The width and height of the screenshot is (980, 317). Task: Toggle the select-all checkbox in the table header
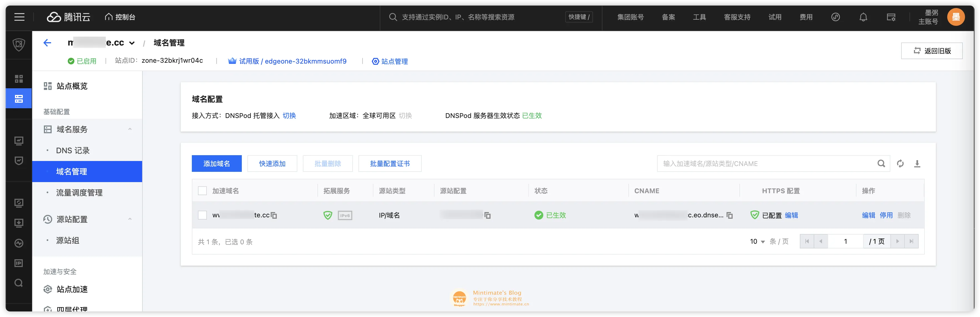tap(202, 191)
